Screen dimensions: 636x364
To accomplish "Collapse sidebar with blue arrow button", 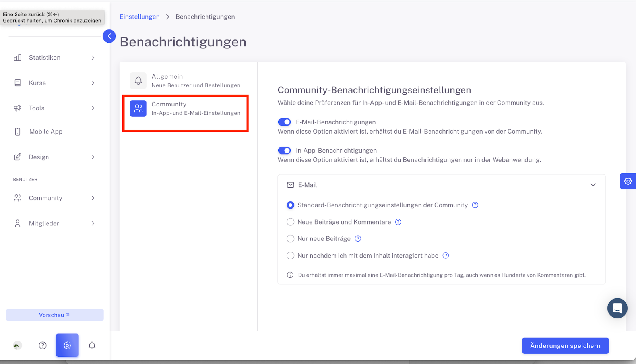I will pos(109,36).
